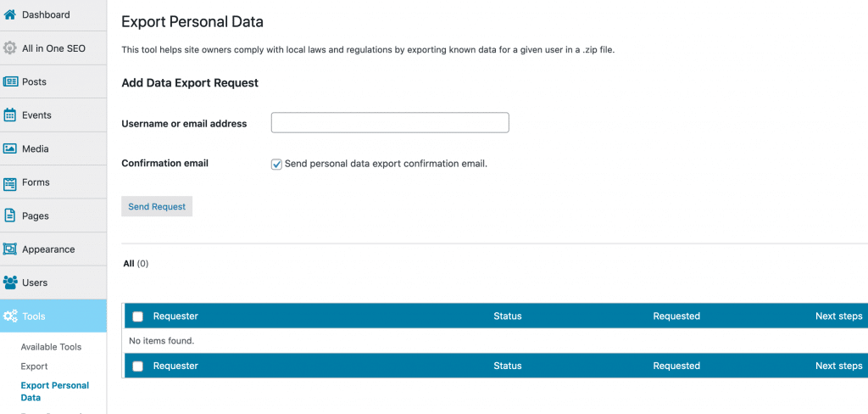Click the 'No items found.' row

[496, 341]
